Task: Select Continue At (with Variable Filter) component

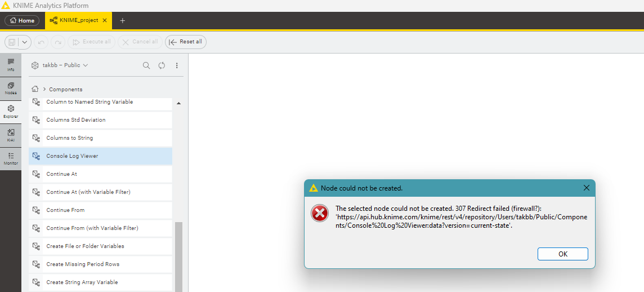Action: [x=101, y=192]
